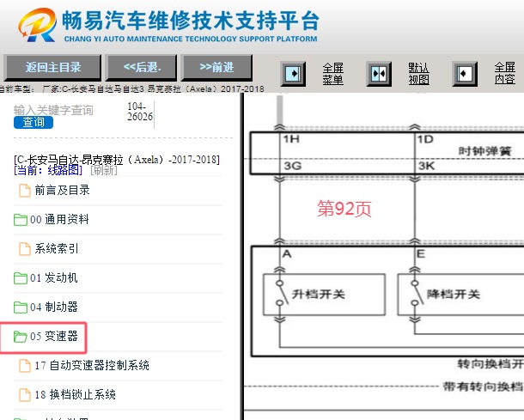Click the 104-26026 number text

[140, 112]
